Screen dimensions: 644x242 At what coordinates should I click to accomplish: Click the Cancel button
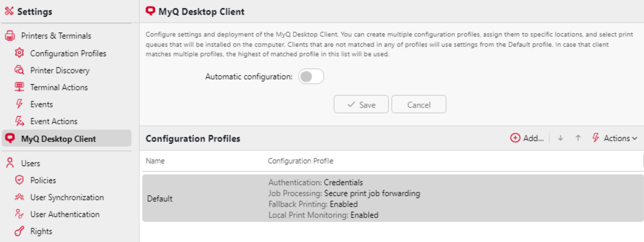coord(419,105)
